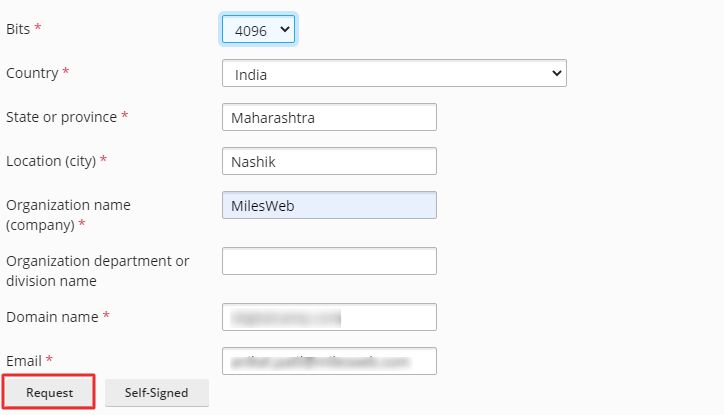
Task: Focus the Location city field containing Nashik
Action: (329, 161)
